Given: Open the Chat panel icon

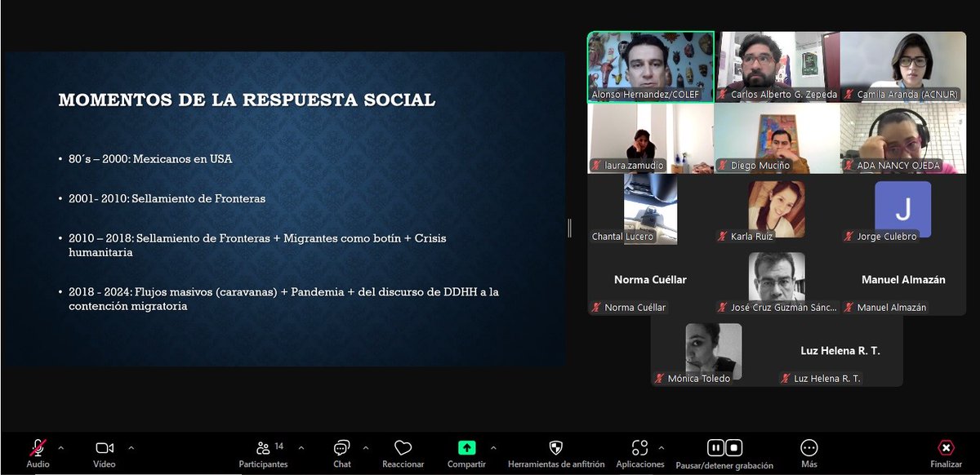Looking at the screenshot, I should pos(342,447).
